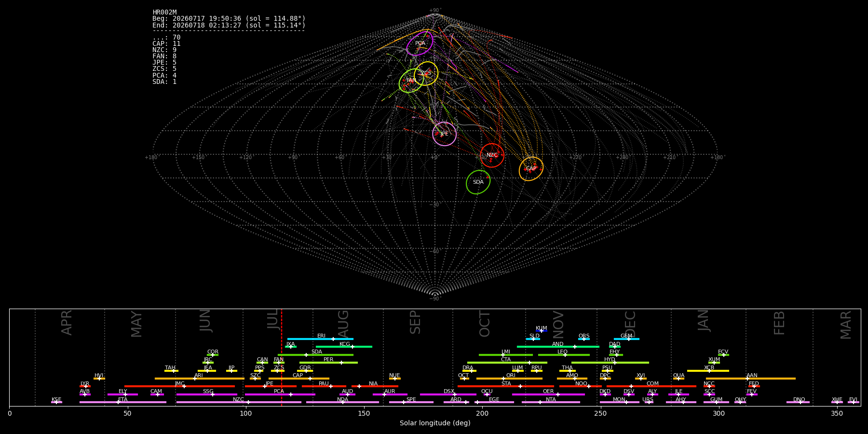Select the KCG shower bar
This screenshot has width=868, height=434.
(x=344, y=347)
